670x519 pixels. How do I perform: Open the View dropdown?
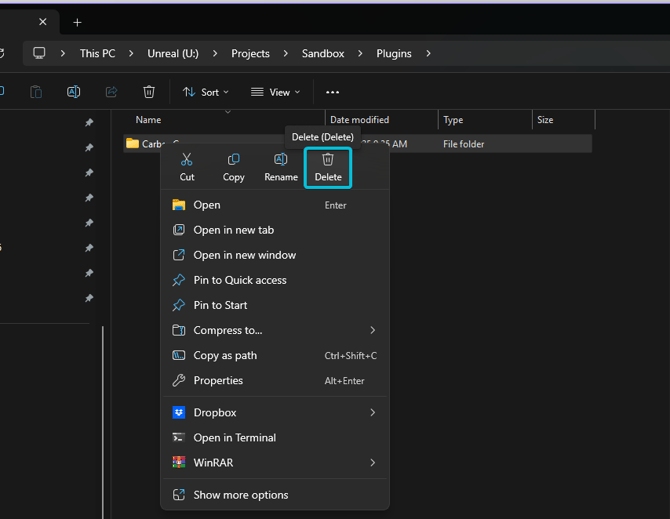[x=276, y=92]
